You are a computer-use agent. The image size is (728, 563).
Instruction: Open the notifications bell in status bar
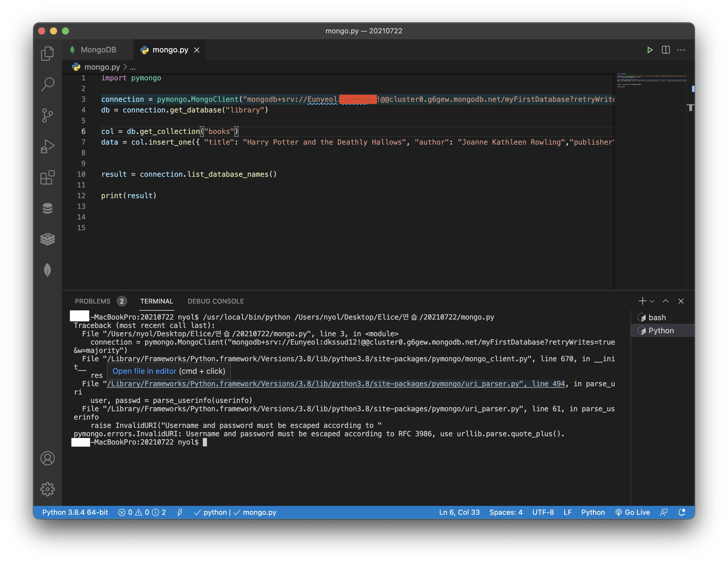tap(682, 512)
